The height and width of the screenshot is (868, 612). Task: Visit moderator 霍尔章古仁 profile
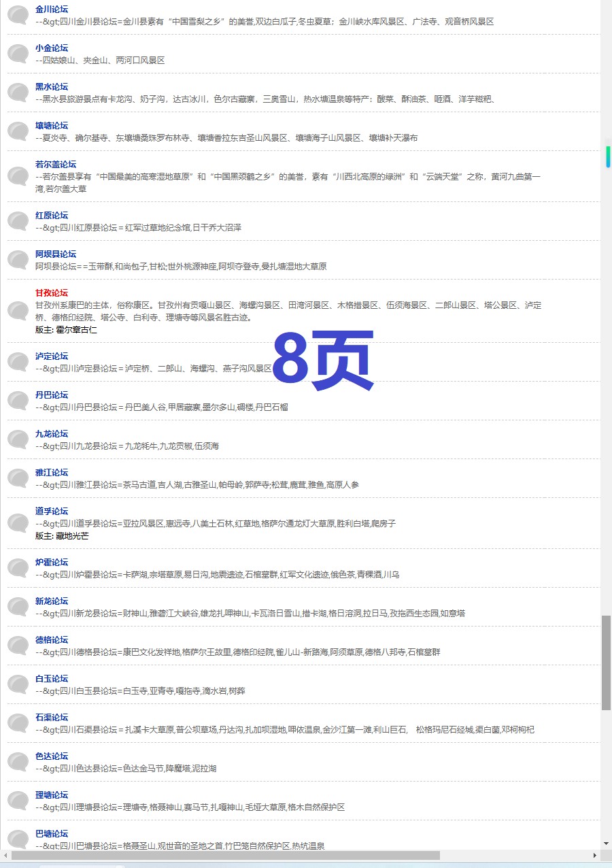tap(76, 330)
